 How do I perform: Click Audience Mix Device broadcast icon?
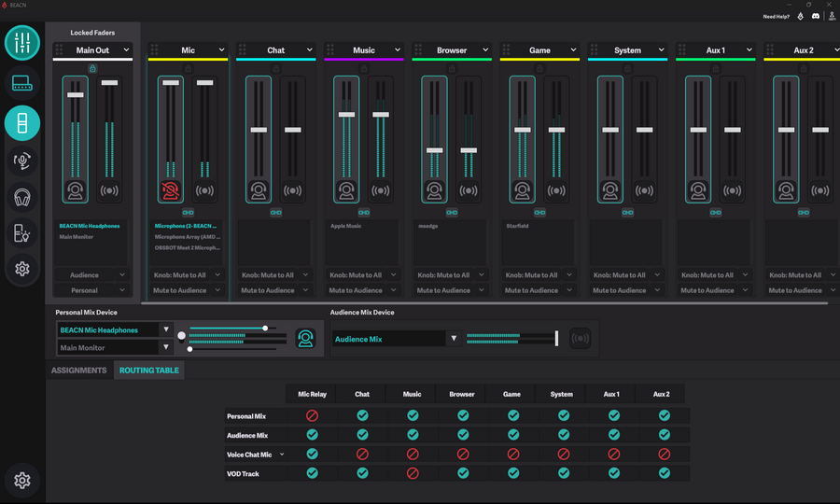(x=580, y=339)
